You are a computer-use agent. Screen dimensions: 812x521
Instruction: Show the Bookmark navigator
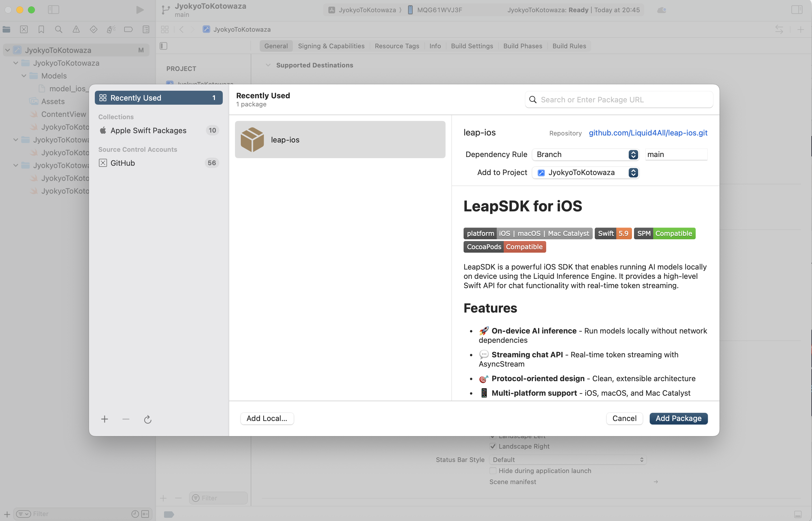point(41,29)
